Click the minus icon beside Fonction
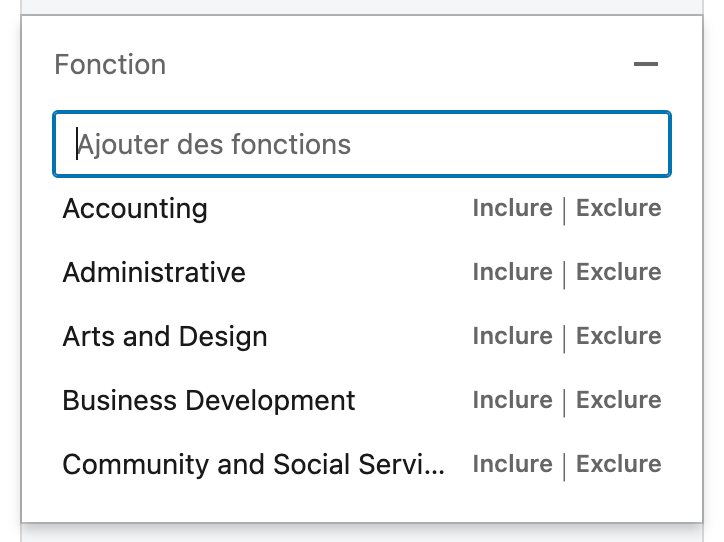 646,64
